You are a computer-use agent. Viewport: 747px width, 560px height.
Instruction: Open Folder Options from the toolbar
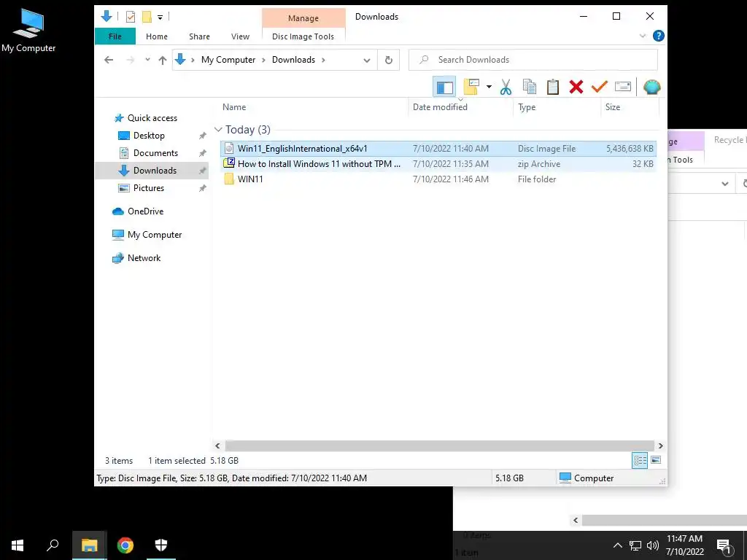(471, 87)
